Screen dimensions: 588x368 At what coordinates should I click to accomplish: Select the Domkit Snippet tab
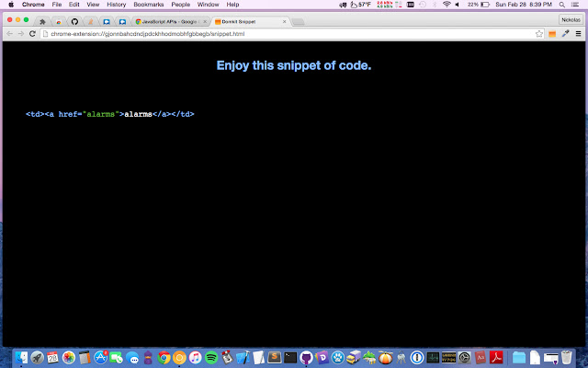click(247, 22)
